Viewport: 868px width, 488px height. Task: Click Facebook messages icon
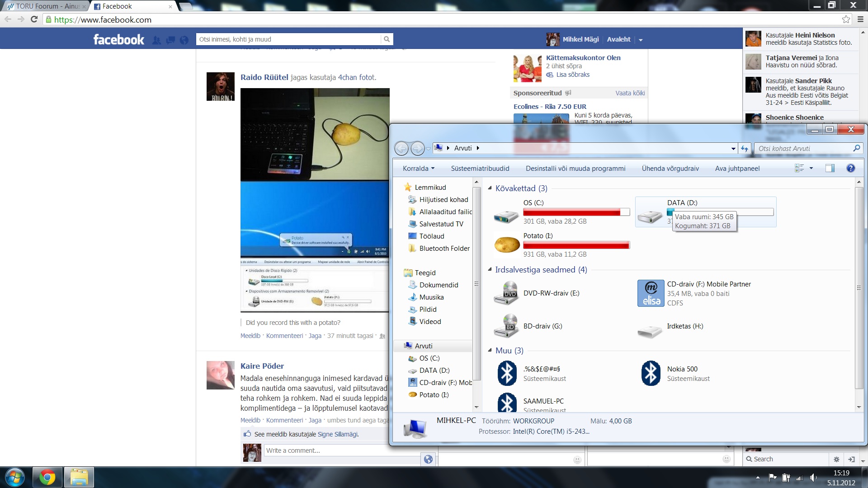(170, 40)
